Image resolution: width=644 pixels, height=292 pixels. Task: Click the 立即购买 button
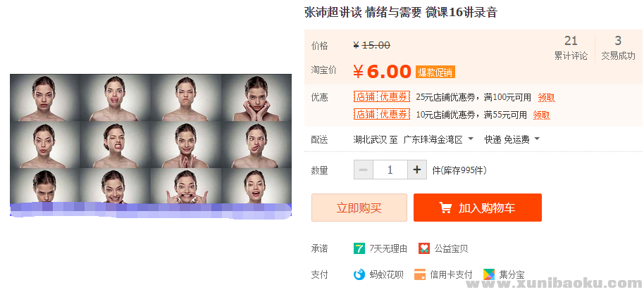(359, 208)
